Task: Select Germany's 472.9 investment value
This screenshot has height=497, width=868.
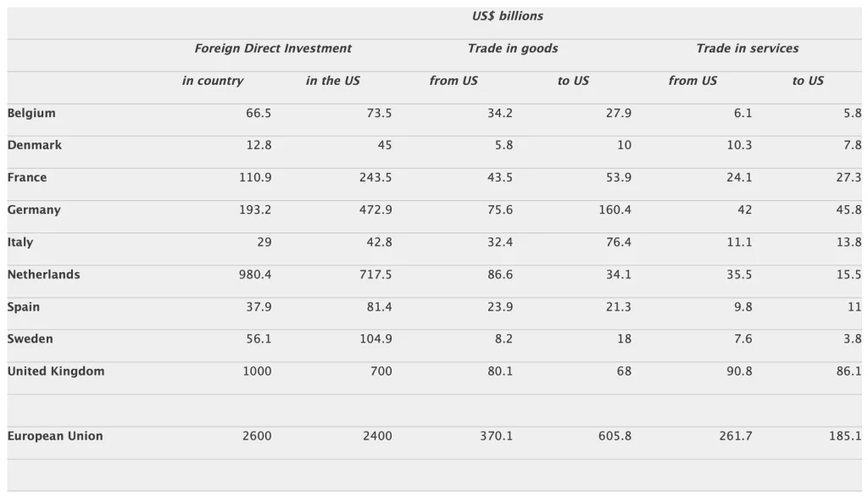Action: point(376,209)
